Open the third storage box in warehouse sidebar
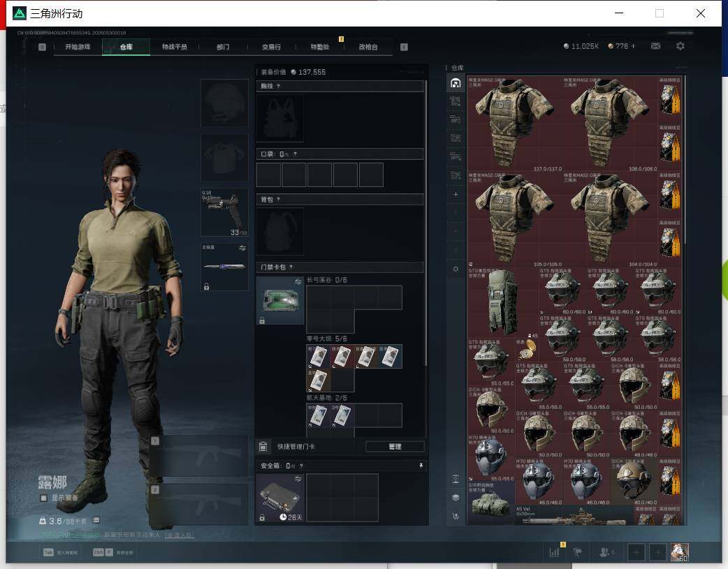 (x=456, y=119)
